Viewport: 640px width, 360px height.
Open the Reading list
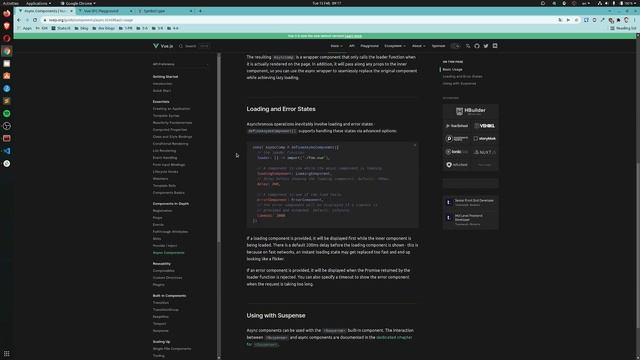pyautogui.click(x=623, y=28)
